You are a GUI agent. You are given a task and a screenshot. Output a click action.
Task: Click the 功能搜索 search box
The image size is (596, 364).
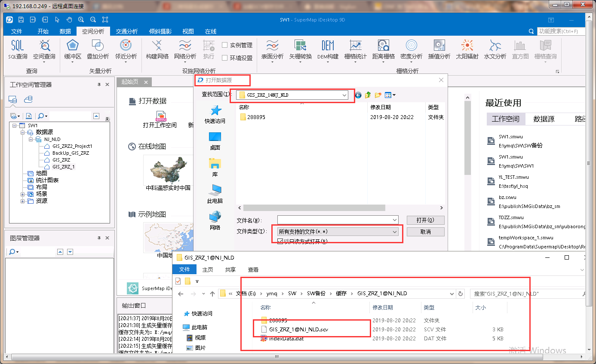[561, 31]
